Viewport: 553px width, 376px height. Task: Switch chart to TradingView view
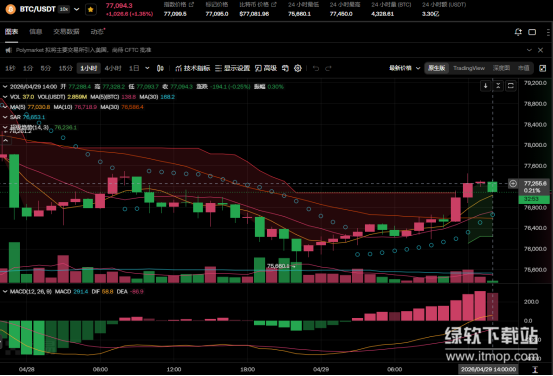pos(469,68)
